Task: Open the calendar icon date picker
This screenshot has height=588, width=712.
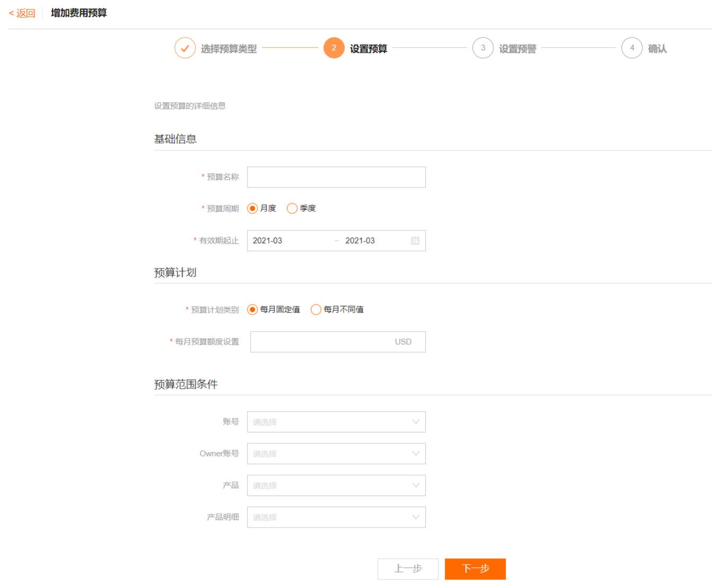Action: pos(415,240)
